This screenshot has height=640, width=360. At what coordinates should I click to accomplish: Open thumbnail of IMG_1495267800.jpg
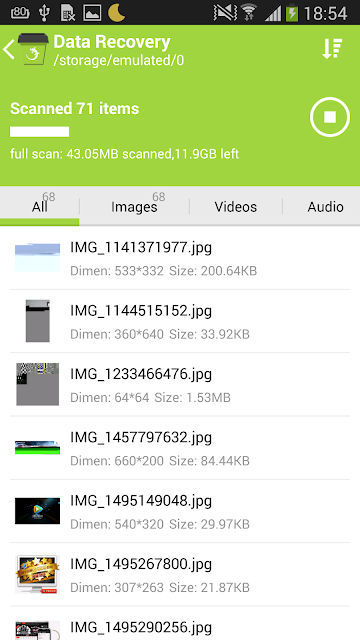(38, 574)
